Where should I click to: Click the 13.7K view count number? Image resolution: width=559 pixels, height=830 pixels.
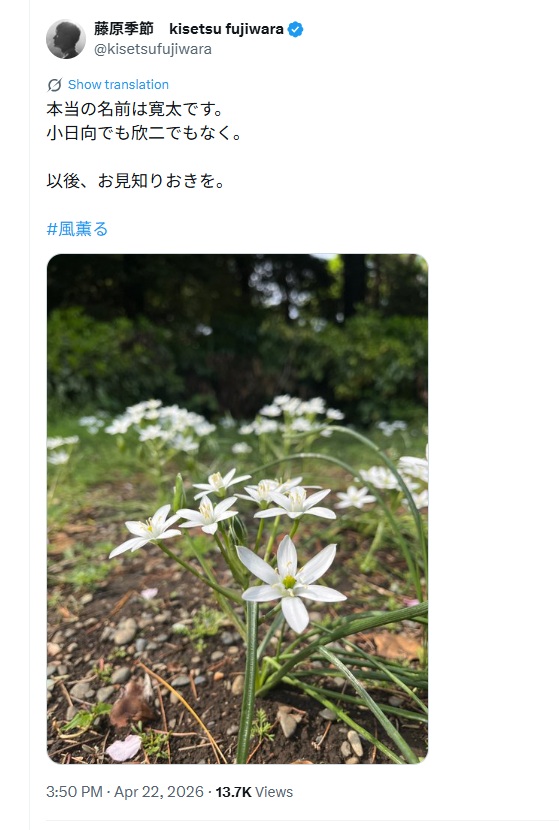coord(233,792)
